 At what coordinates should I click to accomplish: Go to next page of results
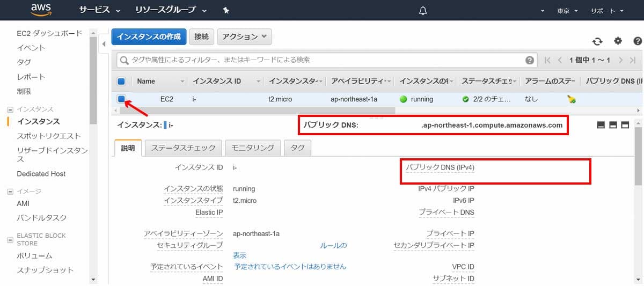(x=621, y=60)
